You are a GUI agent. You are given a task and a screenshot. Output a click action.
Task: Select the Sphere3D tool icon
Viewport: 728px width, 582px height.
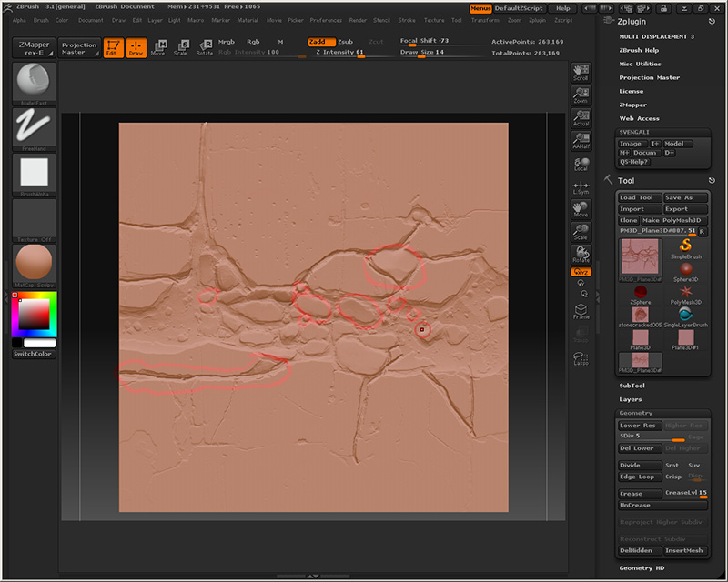pyautogui.click(x=686, y=272)
